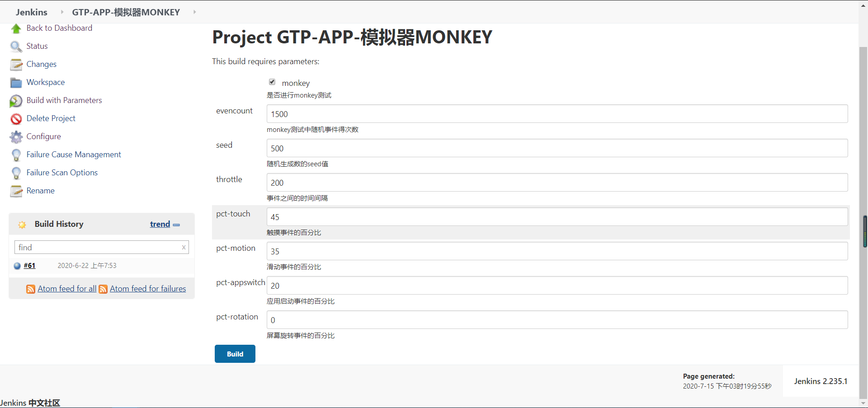This screenshot has width=868, height=408.
Task: Click the scrollbar down arrow
Action: tap(863, 403)
